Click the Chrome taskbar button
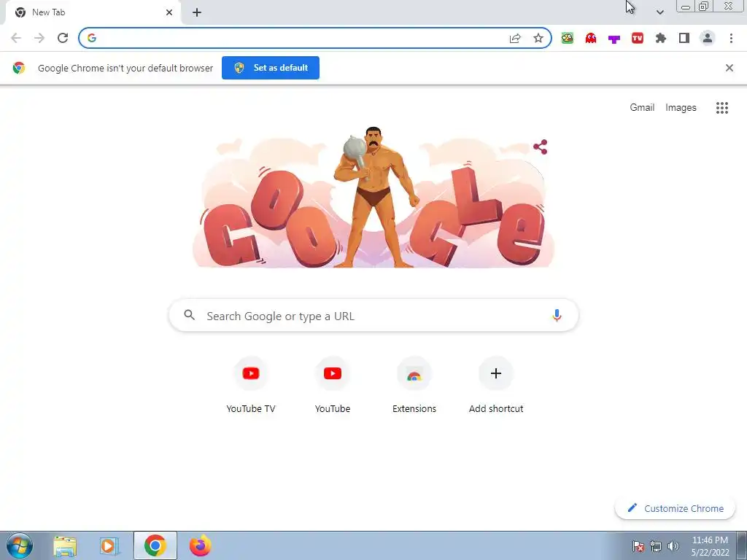747x560 pixels. coord(155,545)
